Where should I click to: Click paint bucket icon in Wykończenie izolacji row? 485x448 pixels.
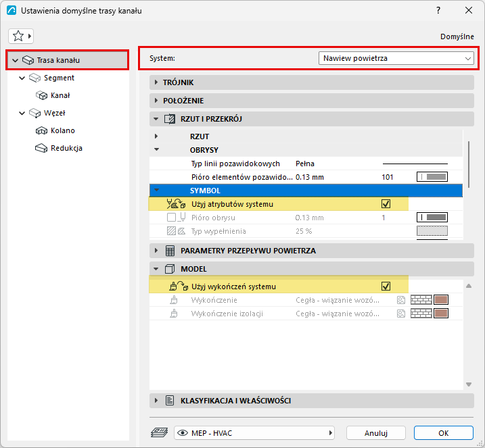(174, 314)
